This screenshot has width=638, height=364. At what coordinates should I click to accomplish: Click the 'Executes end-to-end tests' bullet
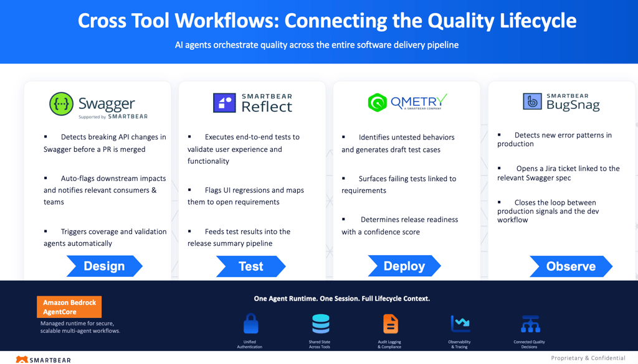(x=244, y=149)
